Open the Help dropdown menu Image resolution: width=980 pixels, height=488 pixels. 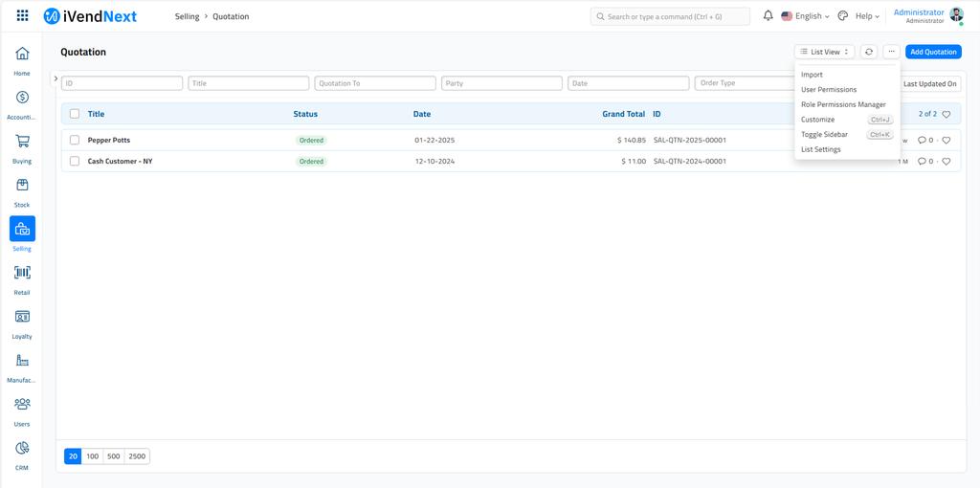867,16
